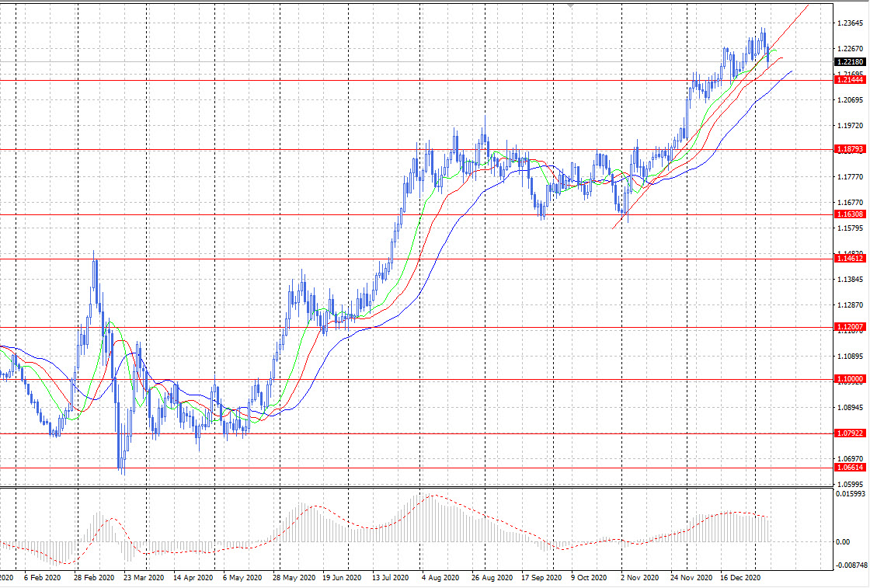Click the date label 13 Jul 2020
Image resolution: width=870 pixels, height=588 pixels.
point(391,577)
